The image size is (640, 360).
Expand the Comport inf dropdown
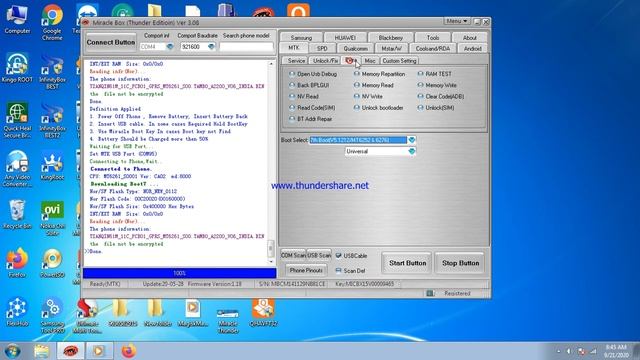tap(170, 47)
